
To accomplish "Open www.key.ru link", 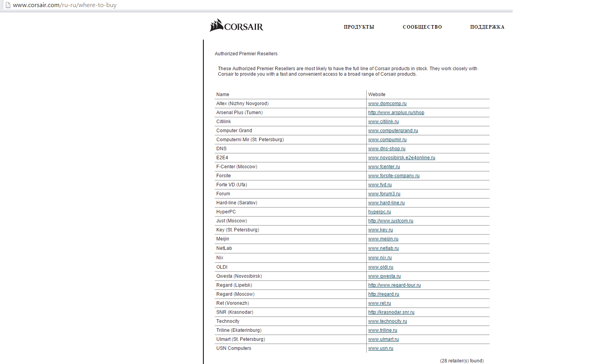I will 380,230.
